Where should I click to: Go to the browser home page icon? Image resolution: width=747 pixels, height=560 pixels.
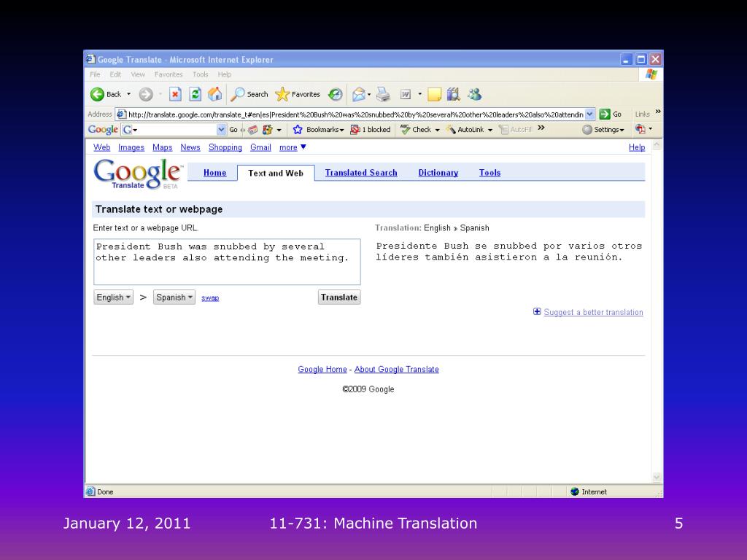[x=215, y=94]
